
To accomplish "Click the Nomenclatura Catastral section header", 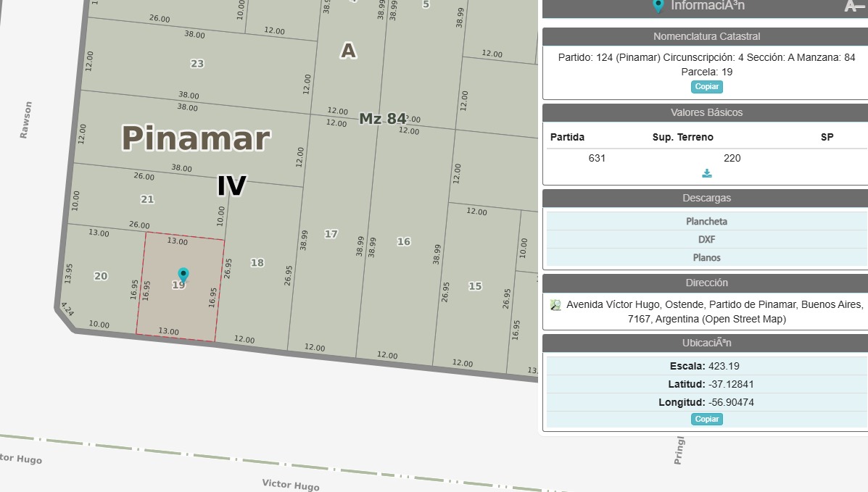I will [x=706, y=36].
